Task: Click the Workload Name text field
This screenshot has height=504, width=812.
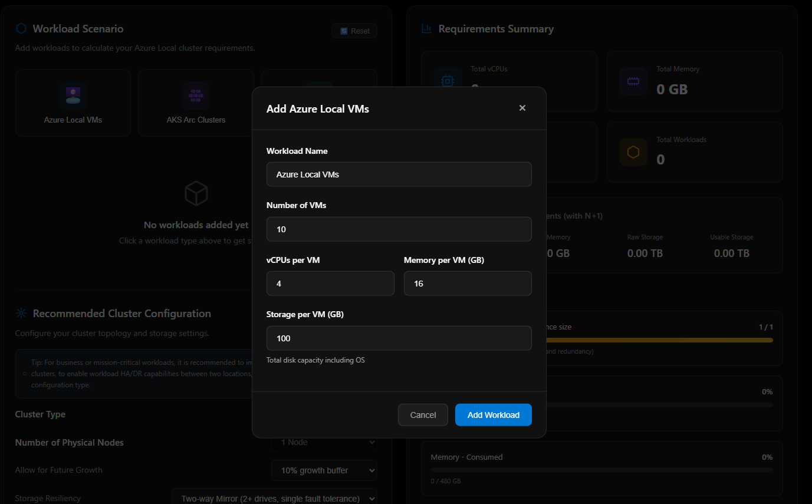Action: coord(399,174)
